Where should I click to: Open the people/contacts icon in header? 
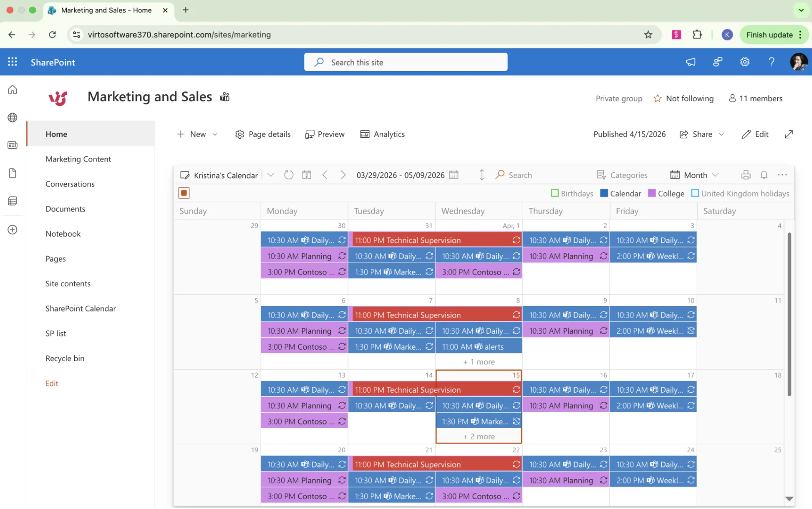point(718,62)
